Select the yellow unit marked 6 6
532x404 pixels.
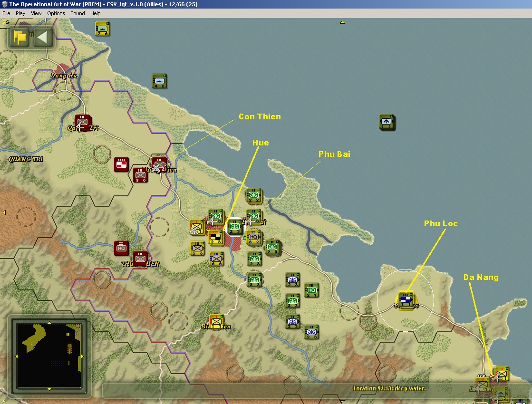coord(216,259)
